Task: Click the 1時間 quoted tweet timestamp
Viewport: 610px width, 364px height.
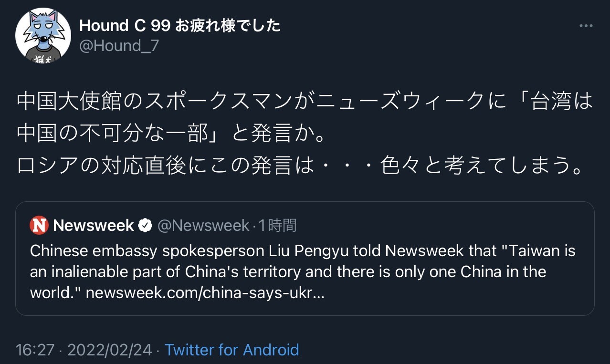Action: (277, 225)
